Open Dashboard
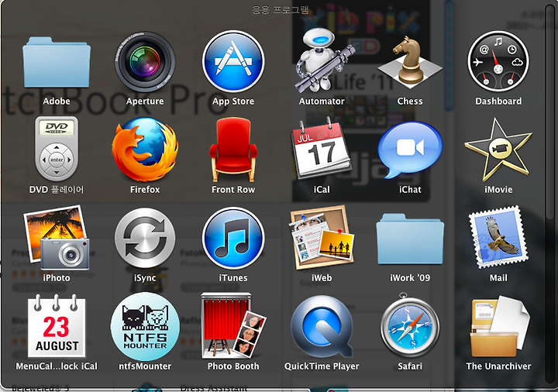This screenshot has height=392, width=558. (x=498, y=62)
